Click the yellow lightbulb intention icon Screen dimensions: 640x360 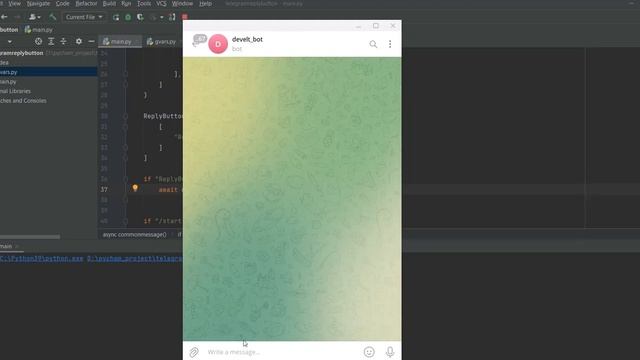click(135, 188)
